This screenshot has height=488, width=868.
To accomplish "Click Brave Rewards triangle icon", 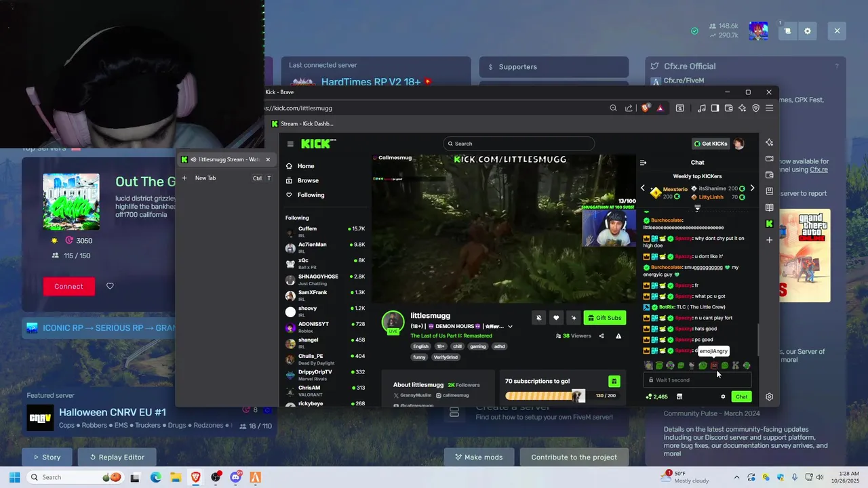I will point(660,108).
